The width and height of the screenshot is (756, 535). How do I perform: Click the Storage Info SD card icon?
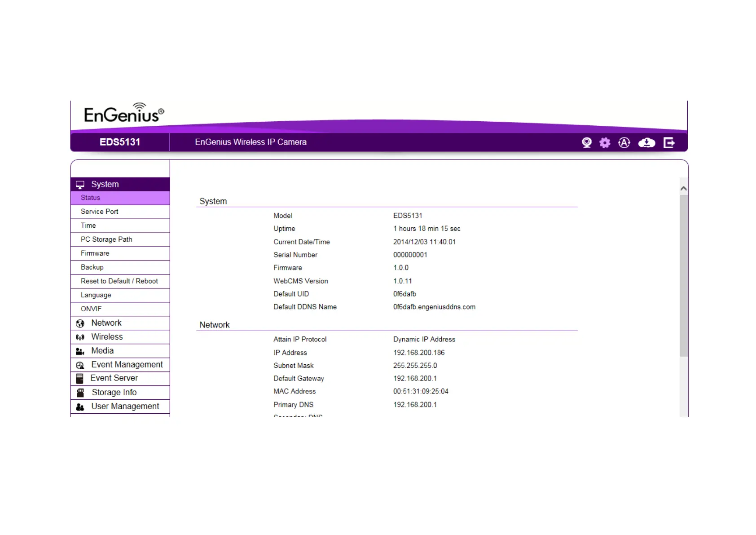tap(80, 393)
